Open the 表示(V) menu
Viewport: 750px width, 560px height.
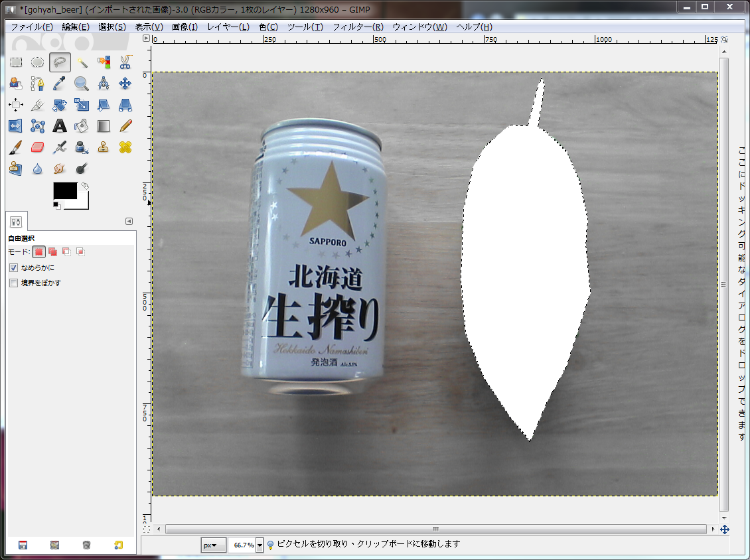(149, 27)
